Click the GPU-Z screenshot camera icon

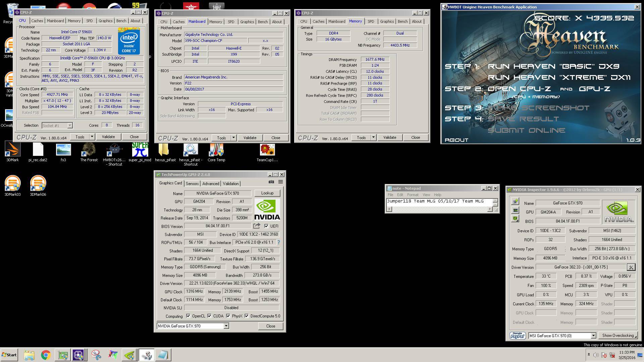coord(271,182)
